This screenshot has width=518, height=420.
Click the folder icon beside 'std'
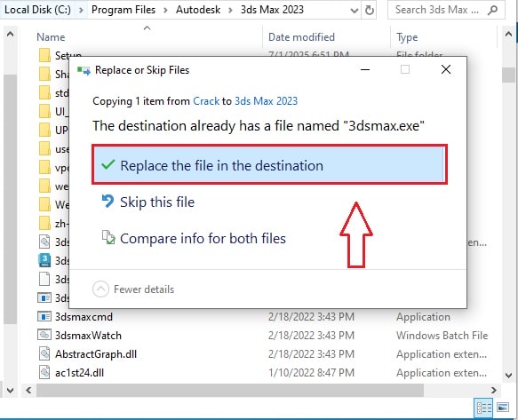coord(44,92)
